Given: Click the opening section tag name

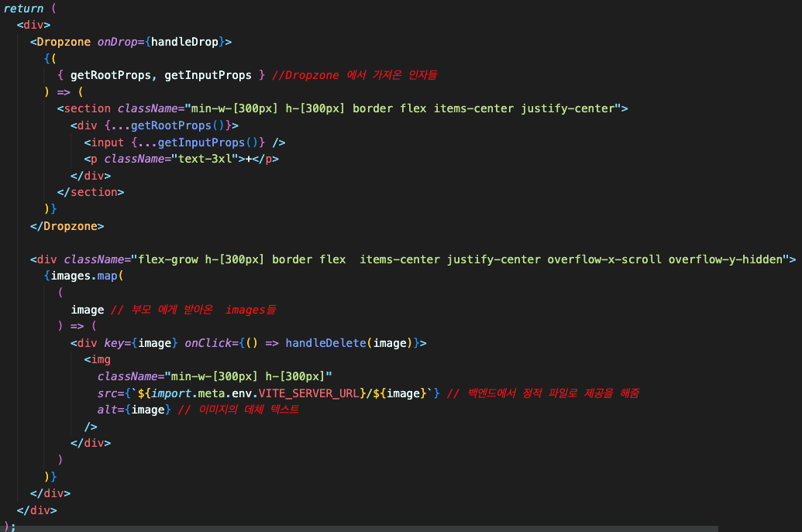Looking at the screenshot, I should click(x=87, y=109).
